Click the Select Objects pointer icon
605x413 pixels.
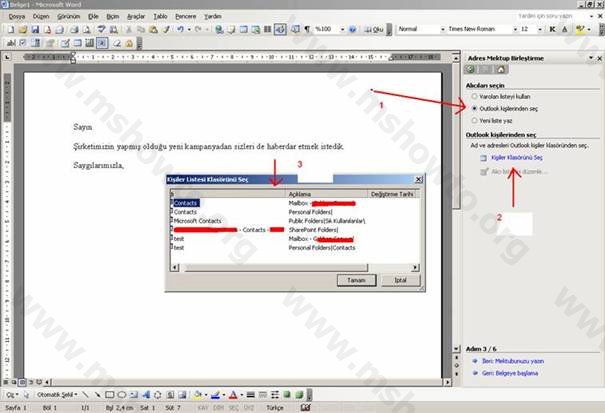coord(26,395)
